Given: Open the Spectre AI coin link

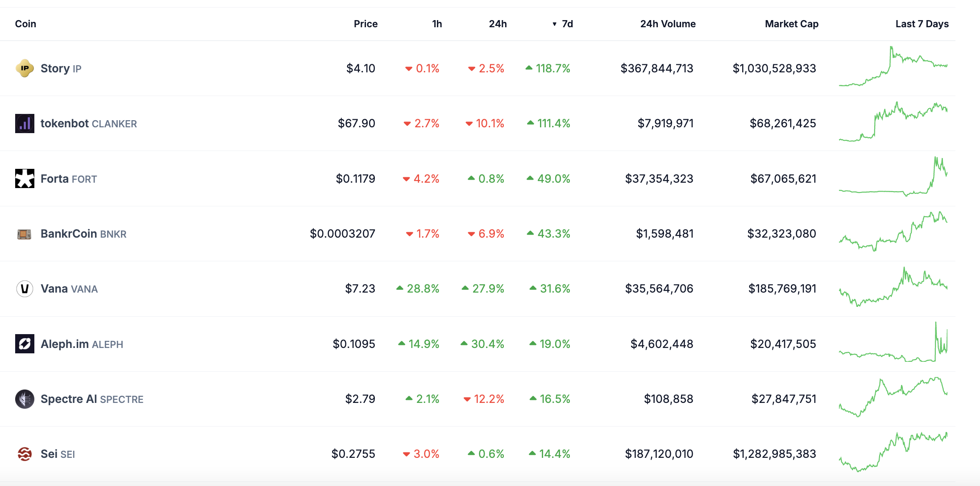Looking at the screenshot, I should pyautogui.click(x=69, y=399).
